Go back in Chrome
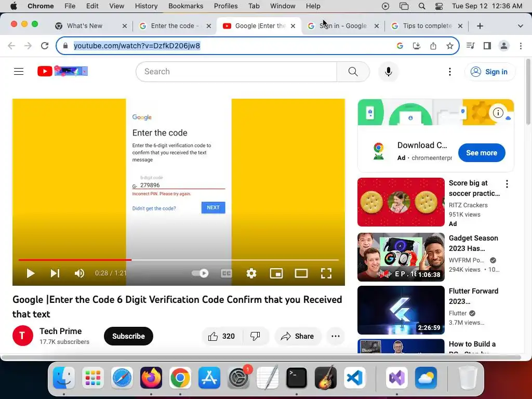 point(11,46)
